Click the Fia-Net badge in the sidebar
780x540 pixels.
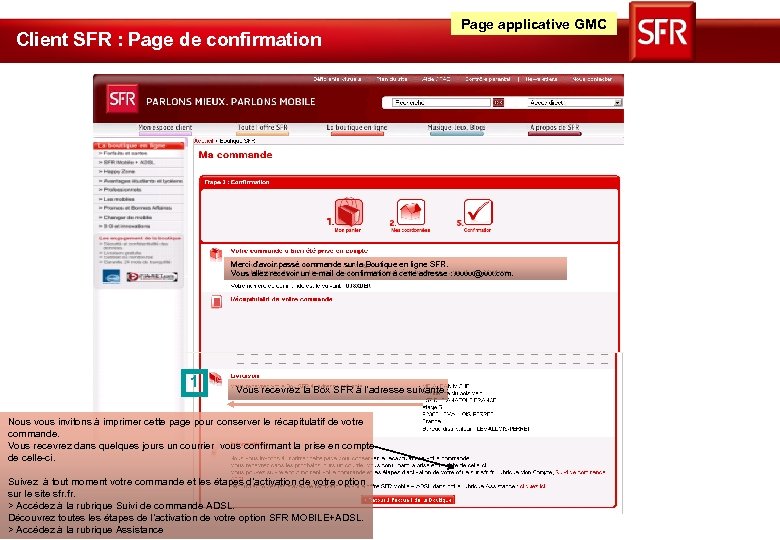click(x=152, y=276)
